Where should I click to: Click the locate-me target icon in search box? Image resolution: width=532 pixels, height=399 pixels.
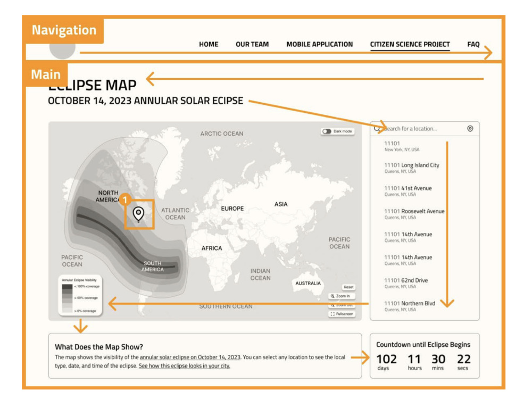click(470, 129)
